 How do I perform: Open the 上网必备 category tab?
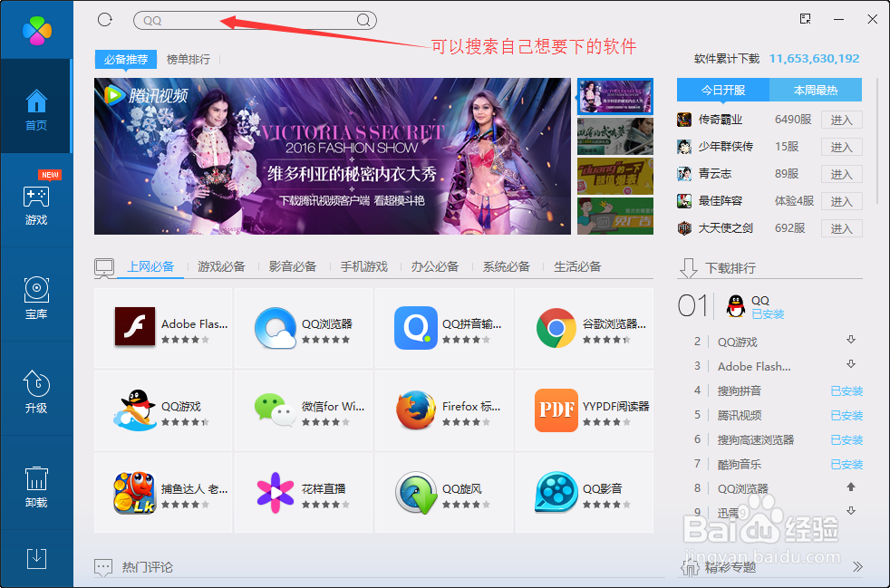pyautogui.click(x=150, y=266)
